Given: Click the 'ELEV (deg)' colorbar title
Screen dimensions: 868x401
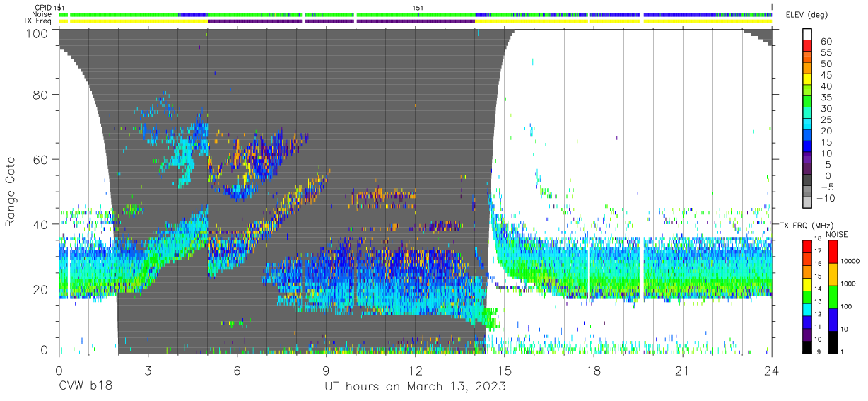Looking at the screenshot, I should pos(806,15).
